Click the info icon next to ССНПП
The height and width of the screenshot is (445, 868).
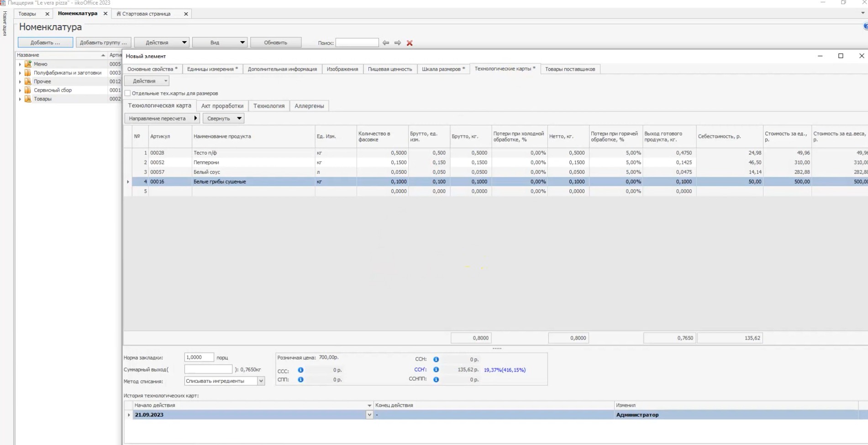click(x=436, y=379)
